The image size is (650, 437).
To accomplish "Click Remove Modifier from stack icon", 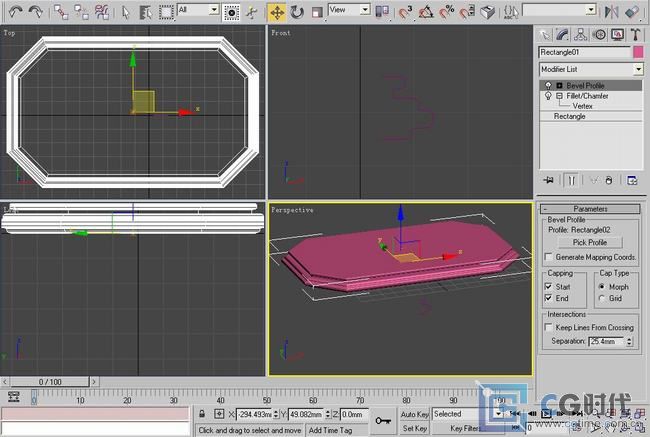I will 609,180.
